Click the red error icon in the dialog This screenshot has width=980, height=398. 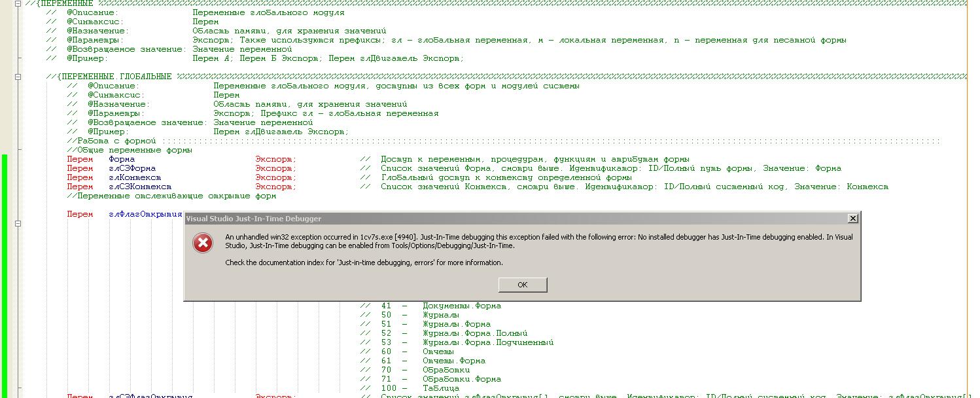pyautogui.click(x=203, y=243)
